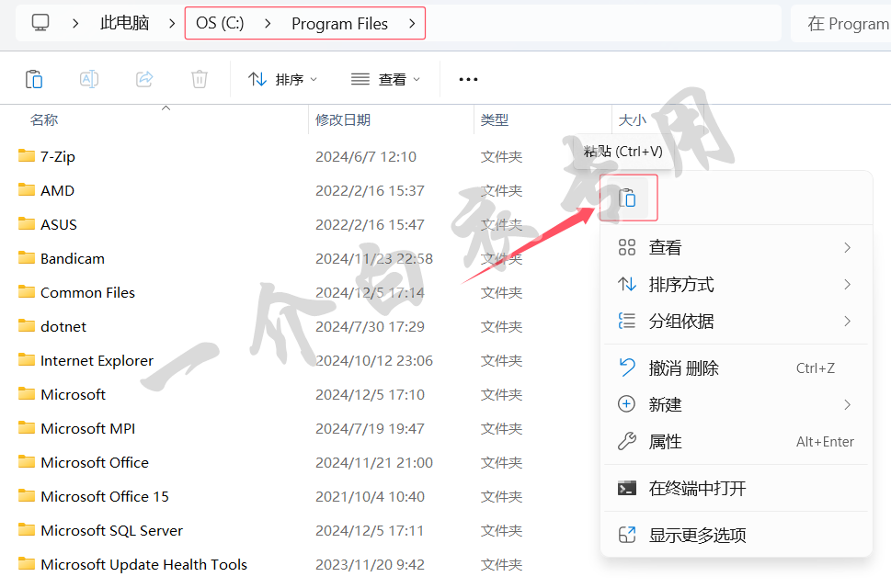Open 查看 submenu in context menu
The width and height of the screenshot is (891, 588).
point(736,247)
